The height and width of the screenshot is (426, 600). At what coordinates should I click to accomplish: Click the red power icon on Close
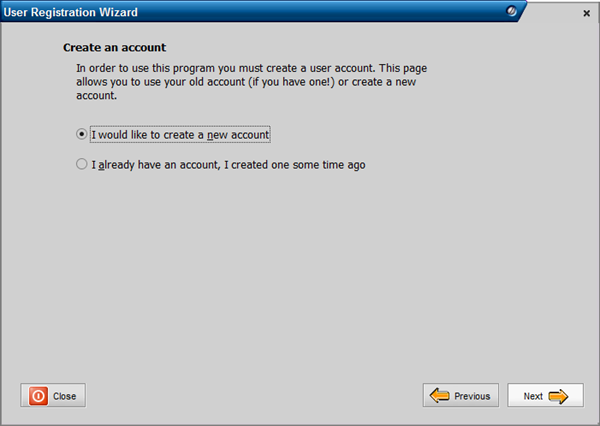click(38, 396)
